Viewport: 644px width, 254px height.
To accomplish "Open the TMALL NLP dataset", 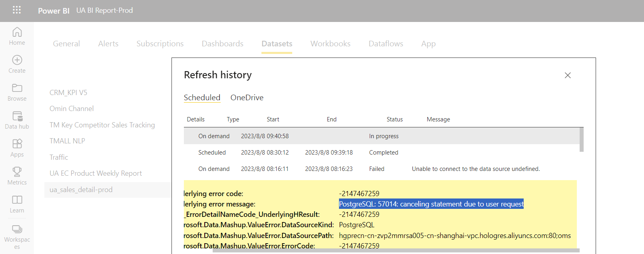I will click(x=67, y=141).
